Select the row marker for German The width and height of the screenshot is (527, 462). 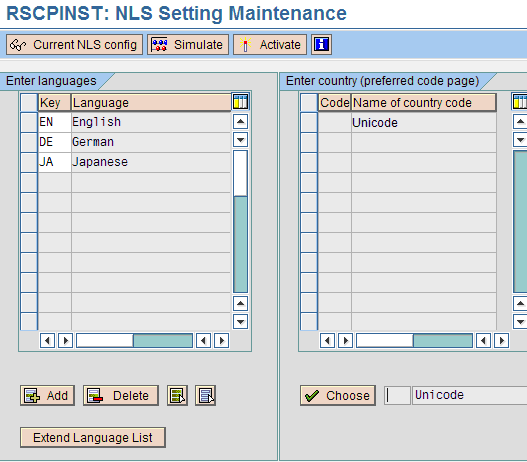[29, 142]
